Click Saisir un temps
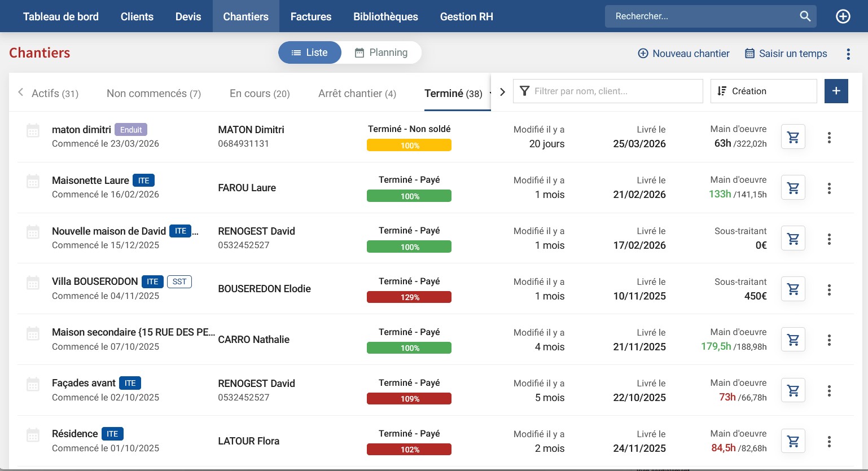868x471 pixels. 786,54
